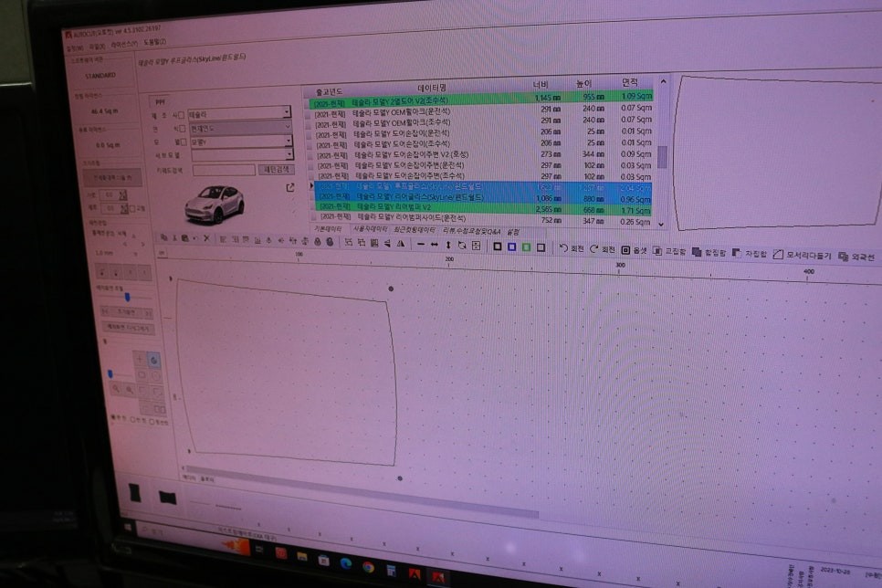
Task: Expand the 모델Y model dropdown
Action: click(x=288, y=141)
